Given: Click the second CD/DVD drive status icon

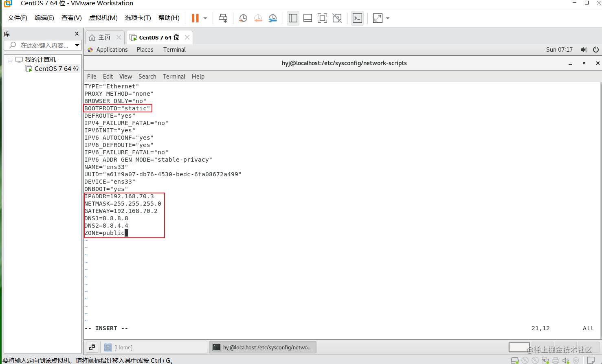Looking at the screenshot, I should tap(535, 360).
